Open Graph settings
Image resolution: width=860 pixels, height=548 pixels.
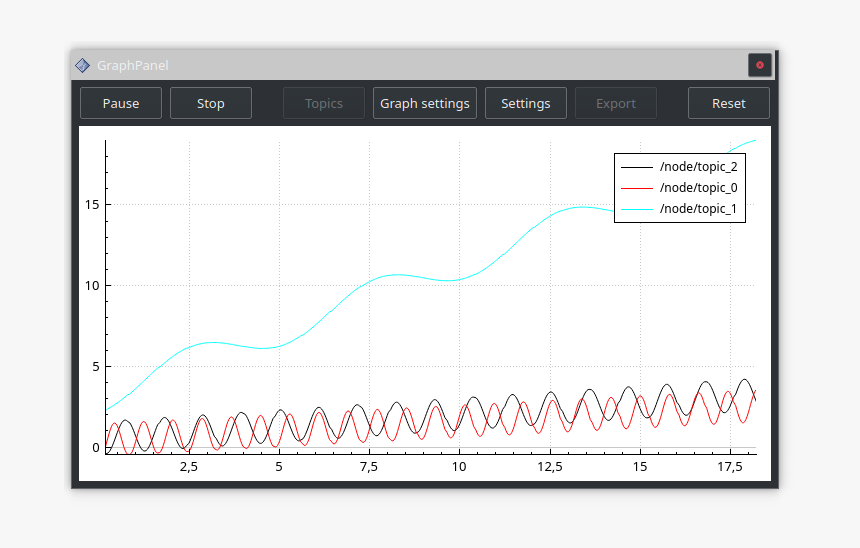424,103
